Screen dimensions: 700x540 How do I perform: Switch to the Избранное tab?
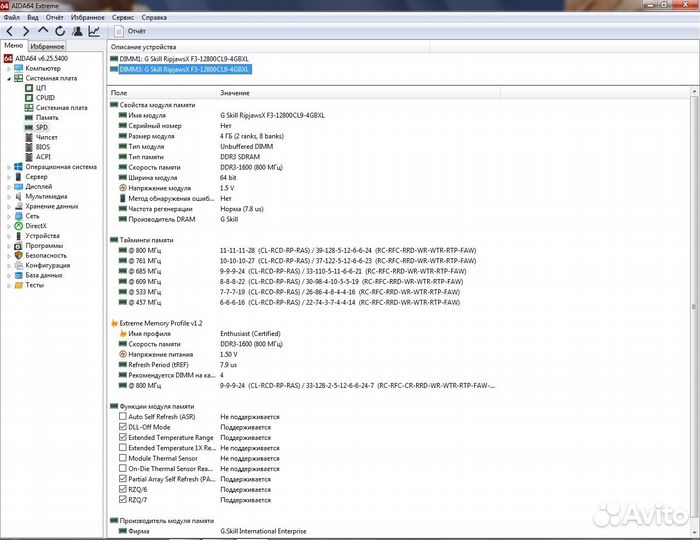click(47, 46)
